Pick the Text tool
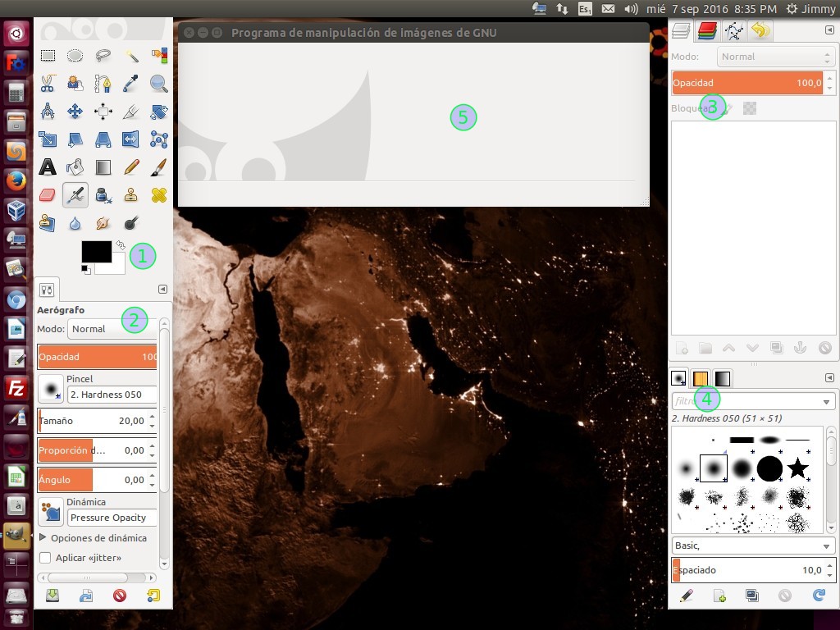Image resolution: width=840 pixels, height=630 pixels. tap(48, 167)
